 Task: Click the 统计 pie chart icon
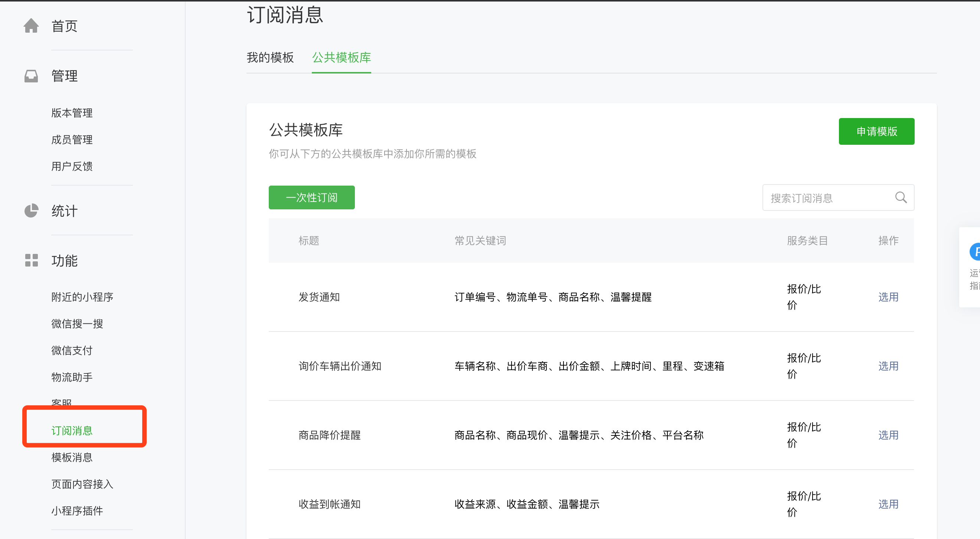(x=31, y=211)
